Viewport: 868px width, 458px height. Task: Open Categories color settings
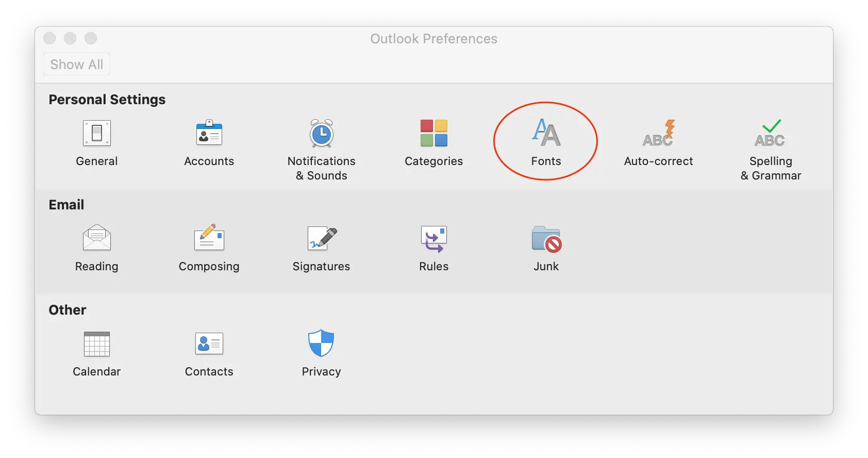point(433,134)
